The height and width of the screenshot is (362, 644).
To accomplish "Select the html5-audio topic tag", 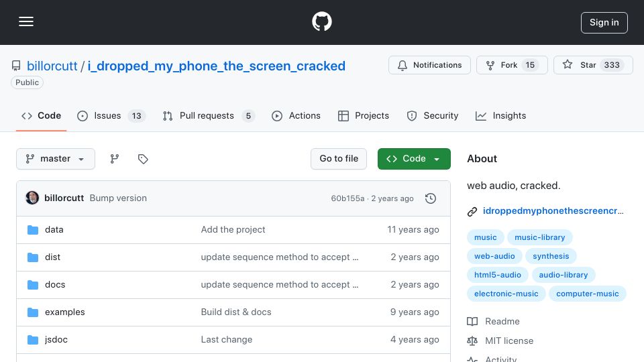I will [497, 275].
